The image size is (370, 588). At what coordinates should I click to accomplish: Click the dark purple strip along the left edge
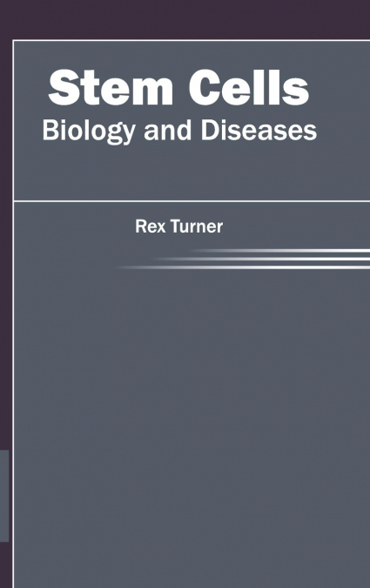point(5,244)
